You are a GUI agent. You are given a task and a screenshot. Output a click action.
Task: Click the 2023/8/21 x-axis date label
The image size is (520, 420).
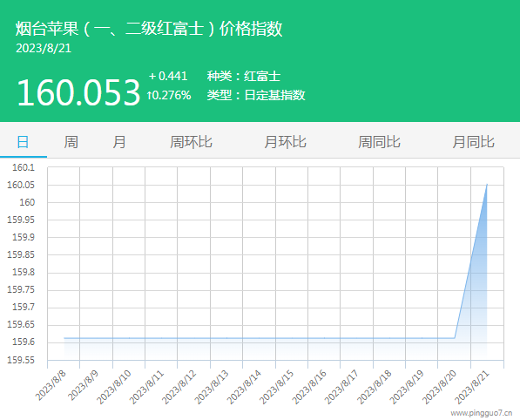tap(472, 387)
